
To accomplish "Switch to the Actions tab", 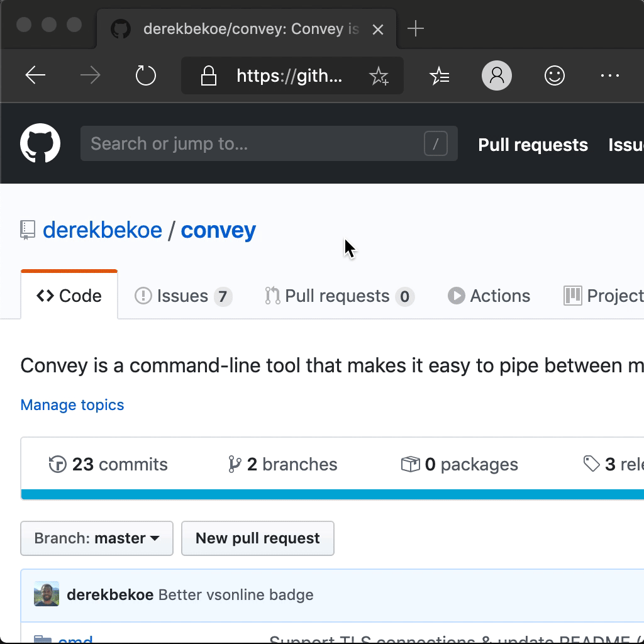I will 489,296.
